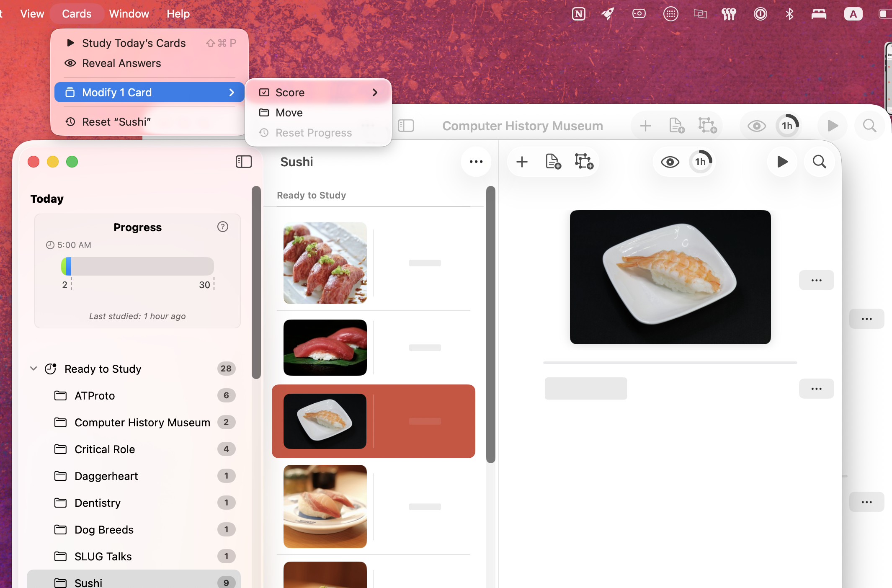This screenshot has width=892, height=588.
Task: Click the add new card plus icon
Action: [522, 162]
